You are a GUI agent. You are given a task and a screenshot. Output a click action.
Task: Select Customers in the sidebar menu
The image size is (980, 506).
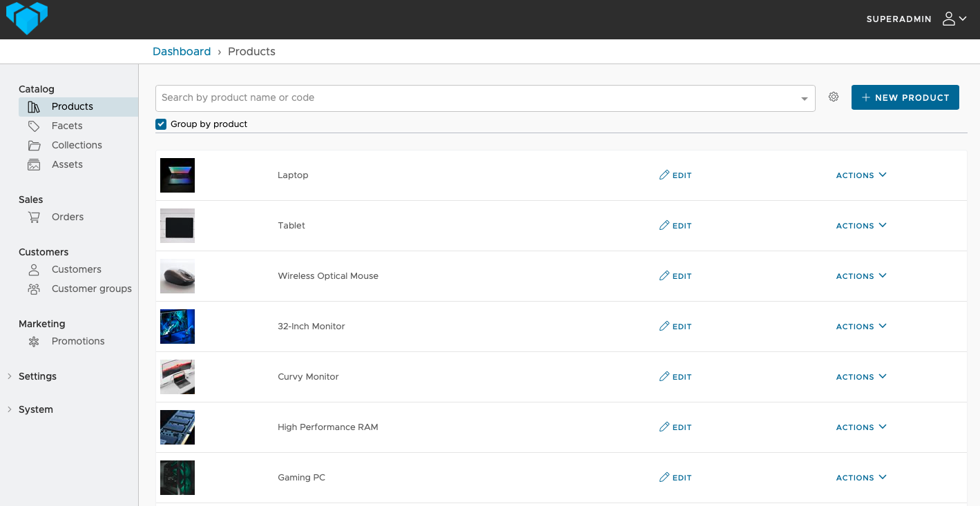76,269
